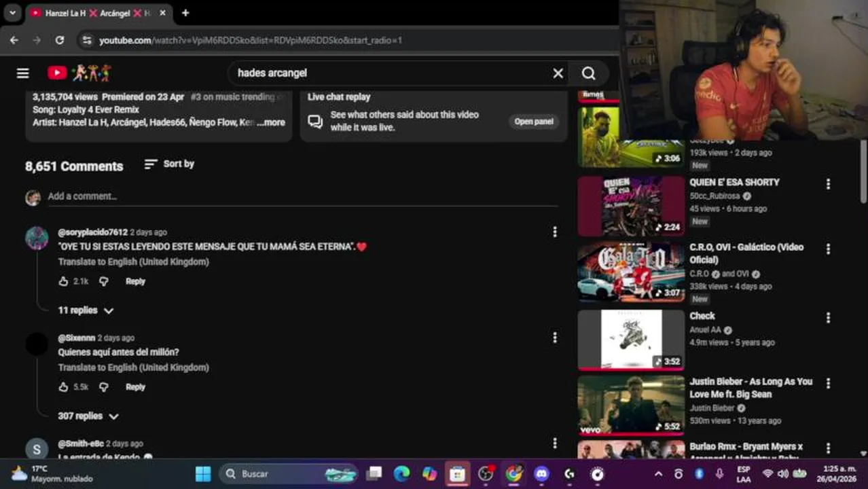Click @Smith-e8c avatar with letter S
The width and height of the screenshot is (868, 489).
coord(37,449)
